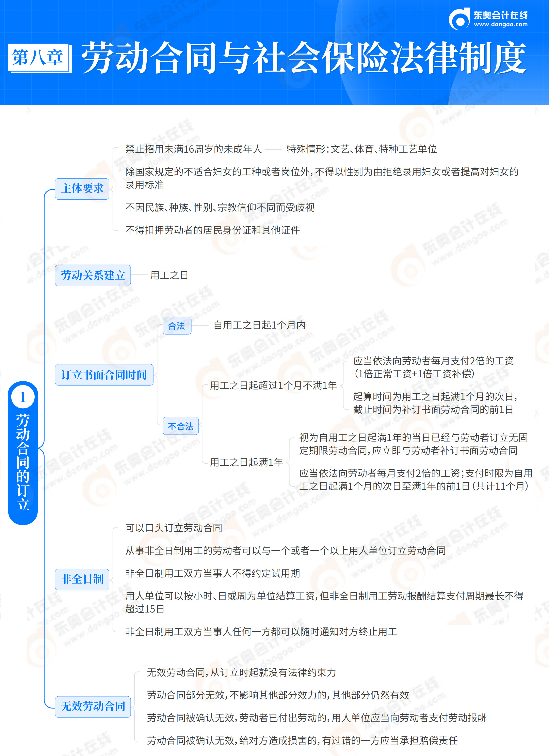Click text 视为自用工之日起满1年的当日已经与劳动者订立无固定期限劳动合同
Image resolution: width=549 pixels, height=756 pixels.
tap(413, 444)
